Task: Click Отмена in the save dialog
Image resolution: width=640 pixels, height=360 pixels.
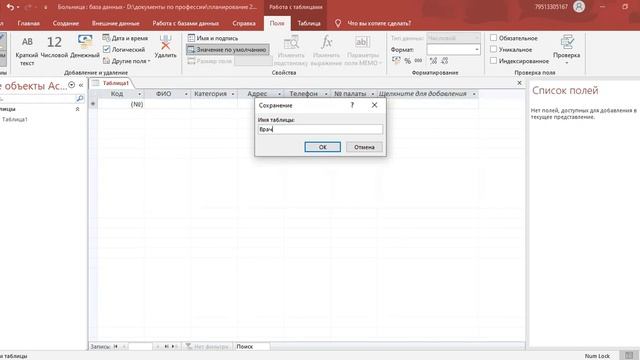Action: (x=364, y=147)
